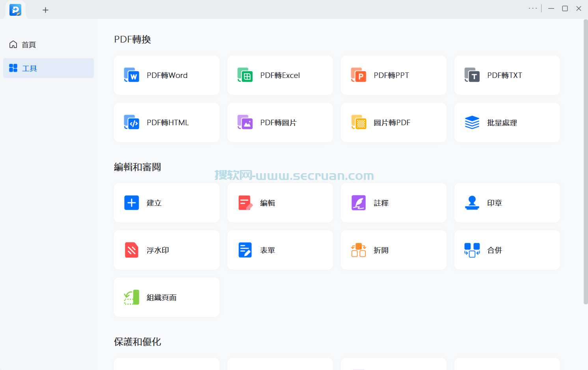
Task: Choose the PDF轉PPT tool label
Action: click(x=391, y=75)
